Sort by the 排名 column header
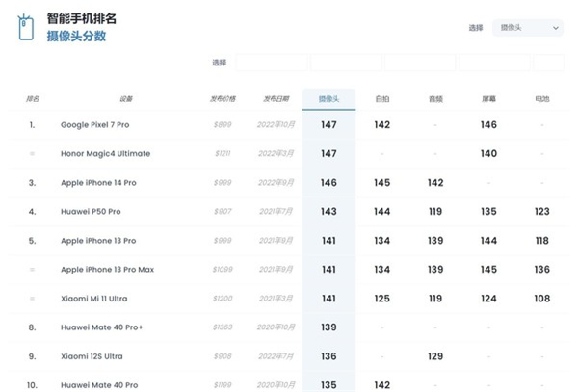Image resolution: width=578 pixels, height=392 pixels. tap(33, 99)
